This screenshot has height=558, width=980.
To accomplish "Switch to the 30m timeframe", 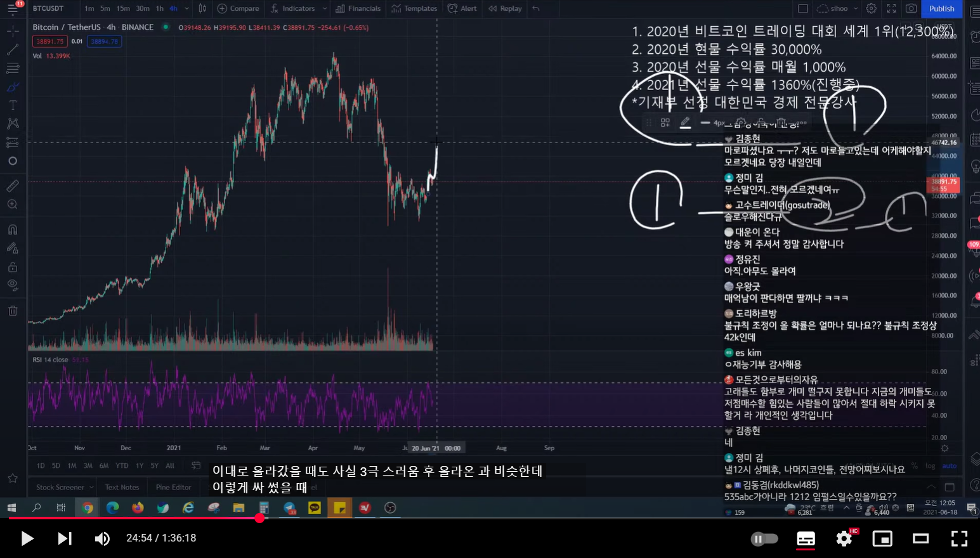I will (x=143, y=8).
